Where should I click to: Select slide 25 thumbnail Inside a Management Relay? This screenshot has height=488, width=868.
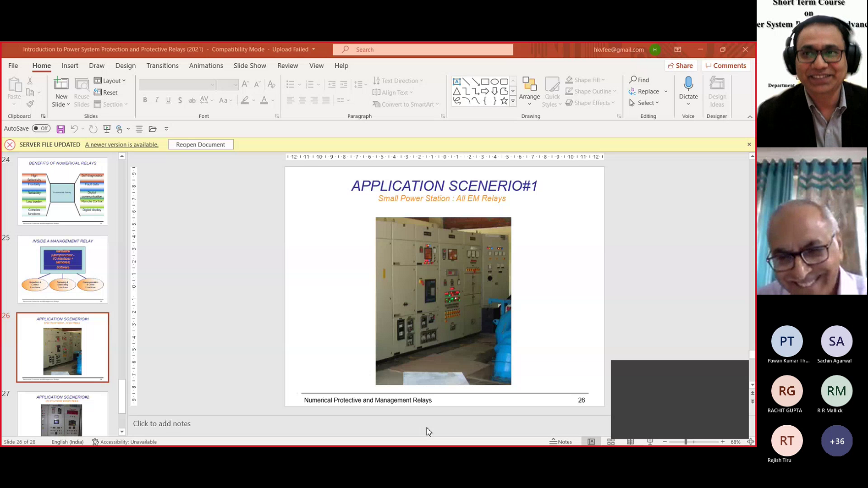click(x=63, y=269)
